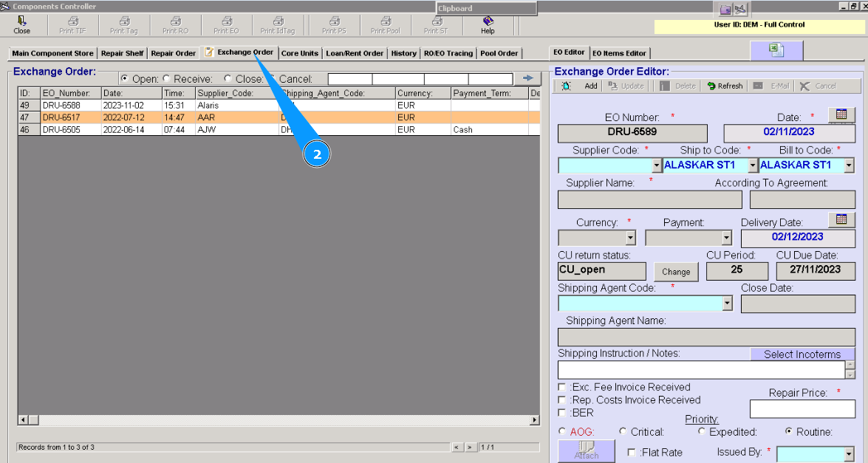Open the Loan/Rent Order tab
The image size is (868, 463).
(355, 53)
